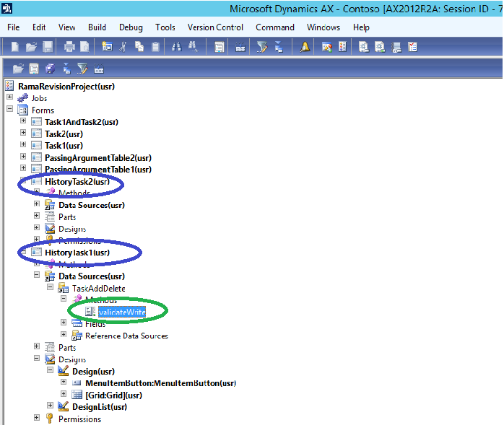Collapse the Forms node

coord(9,108)
